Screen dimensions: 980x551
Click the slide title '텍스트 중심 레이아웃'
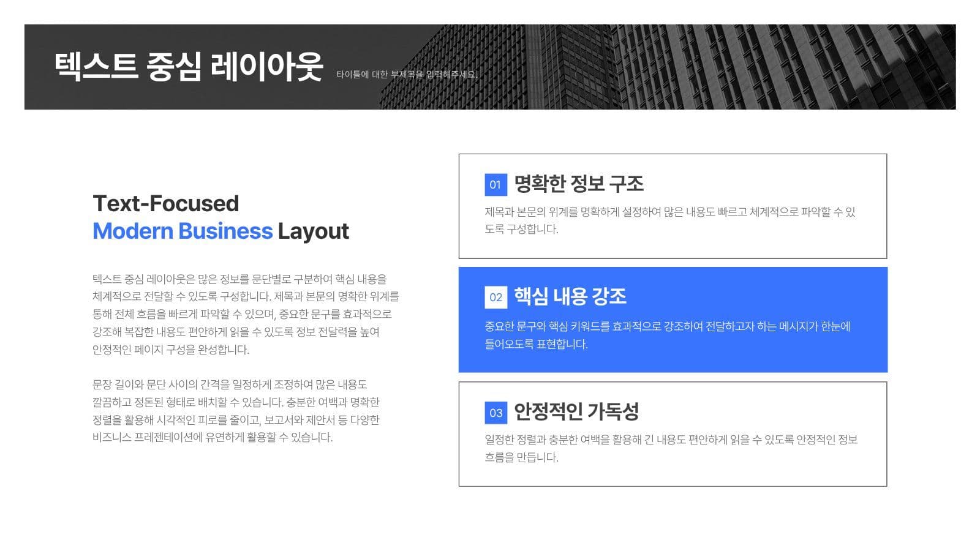[x=188, y=66]
